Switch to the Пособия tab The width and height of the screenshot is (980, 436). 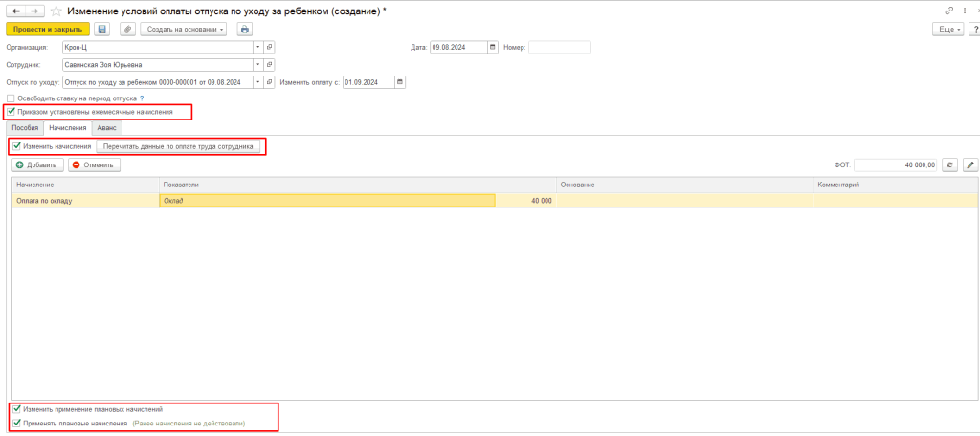click(x=25, y=127)
